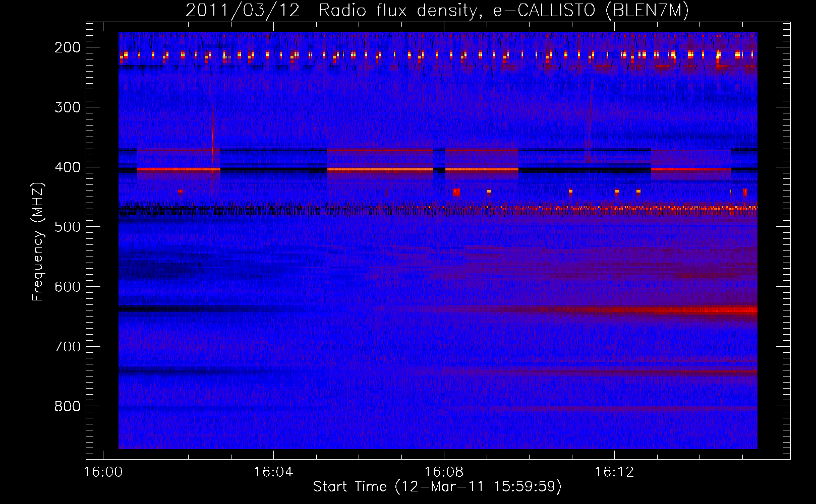Click the 16:04 time tick label

273,472
